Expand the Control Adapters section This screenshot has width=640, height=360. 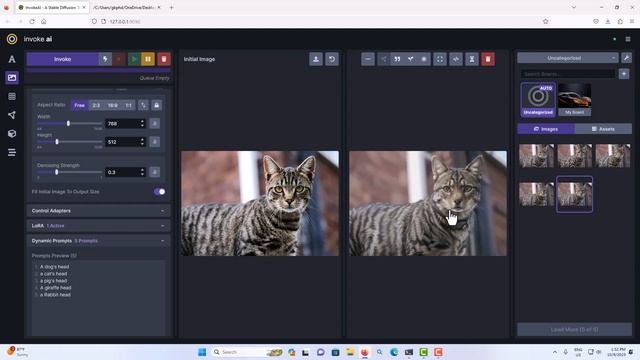pyautogui.click(x=98, y=211)
